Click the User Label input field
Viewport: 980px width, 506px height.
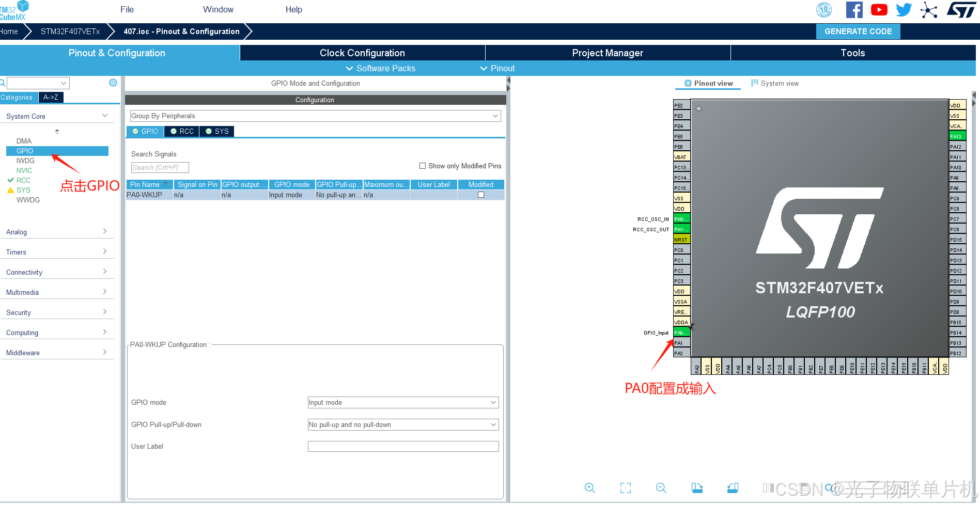click(403, 446)
